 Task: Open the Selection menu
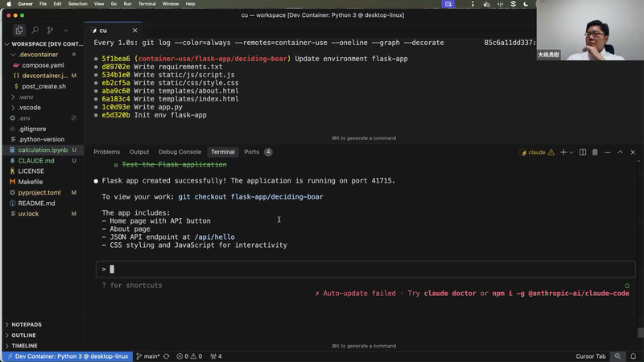pos(77,4)
